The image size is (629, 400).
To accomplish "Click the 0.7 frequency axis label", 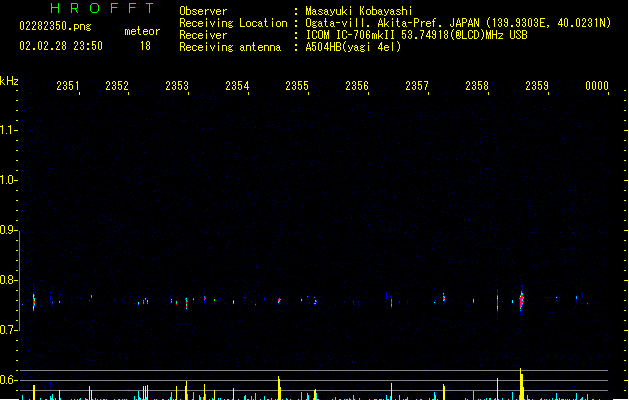I will pos(7,330).
